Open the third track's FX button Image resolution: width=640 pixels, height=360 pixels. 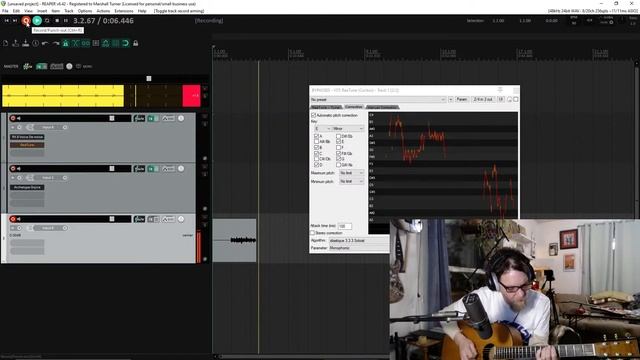pyautogui.click(x=153, y=219)
